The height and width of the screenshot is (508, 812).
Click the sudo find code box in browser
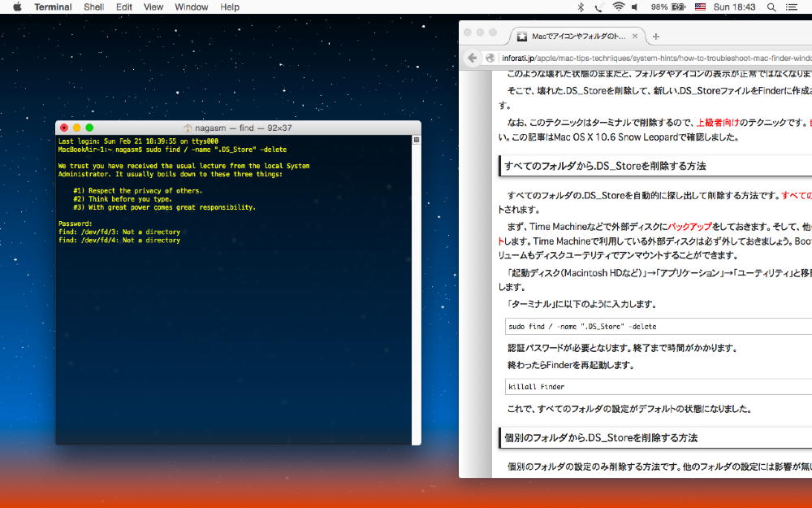pos(659,327)
